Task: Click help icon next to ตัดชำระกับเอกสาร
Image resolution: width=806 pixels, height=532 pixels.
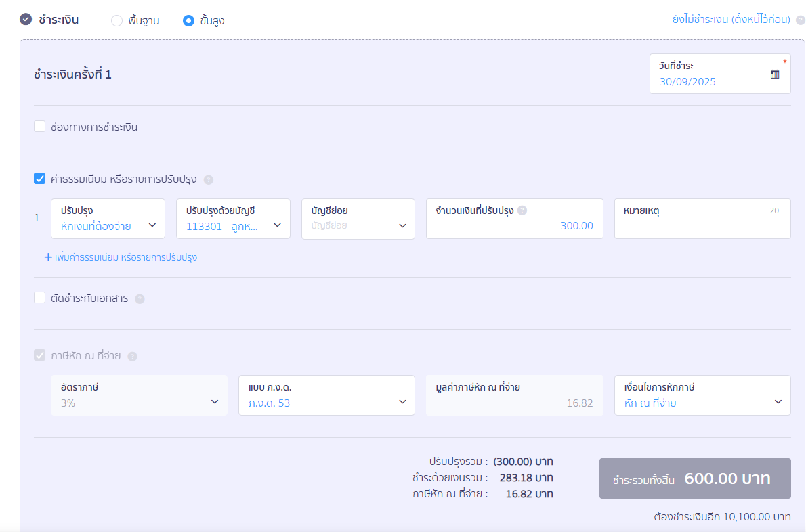Action: point(140,299)
